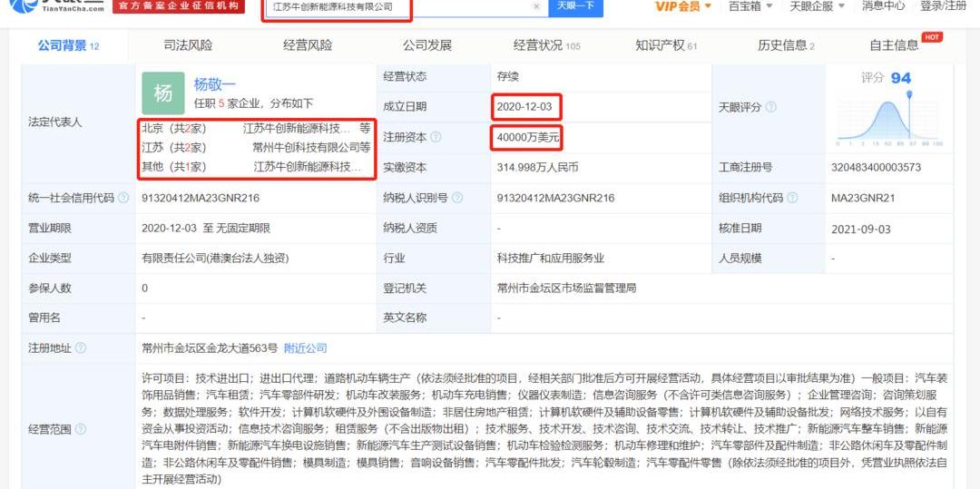Click the 附近公司 link
This screenshot has height=489, width=980.
305,348
